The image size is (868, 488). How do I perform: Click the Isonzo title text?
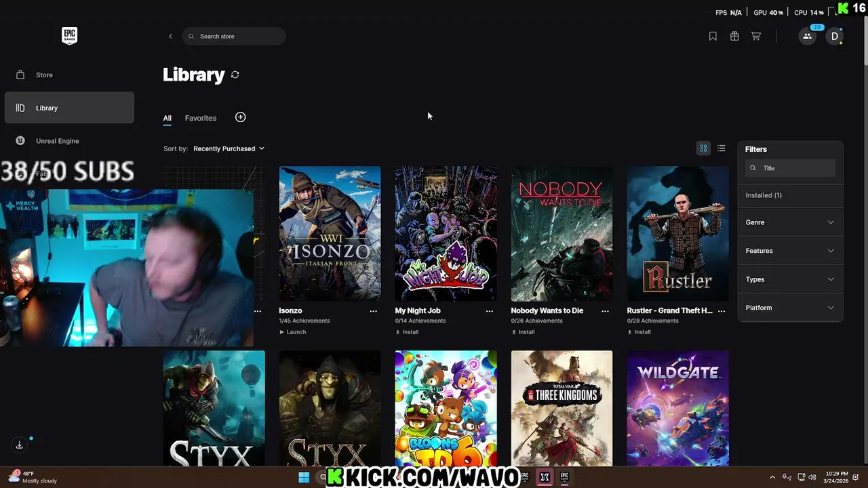point(290,310)
